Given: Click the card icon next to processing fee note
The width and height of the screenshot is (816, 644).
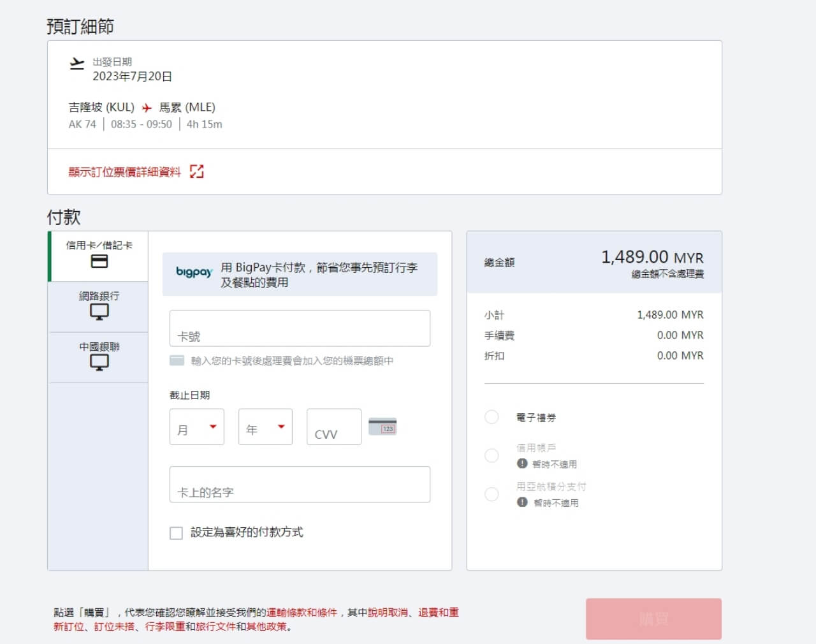Looking at the screenshot, I should tap(177, 360).
